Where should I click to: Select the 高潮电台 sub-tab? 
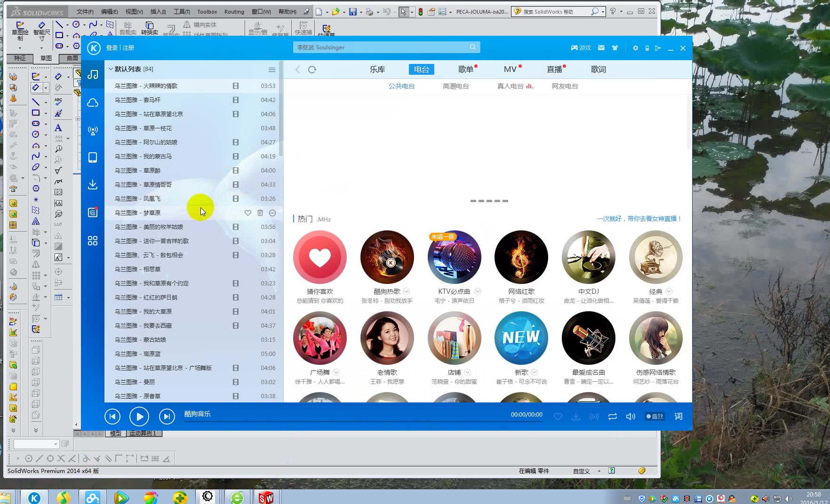pos(456,87)
